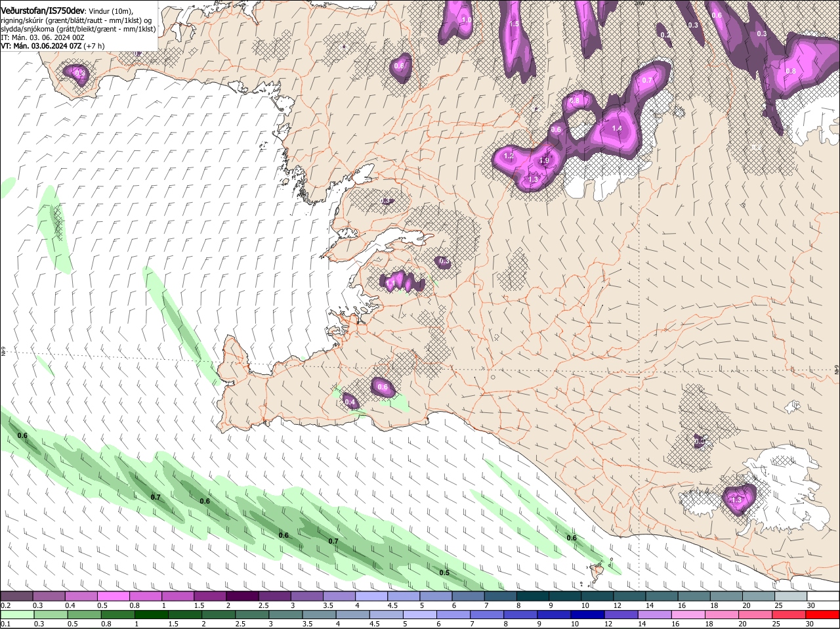Pick the green rain legend swatch starting at 0.5

coord(84,615)
